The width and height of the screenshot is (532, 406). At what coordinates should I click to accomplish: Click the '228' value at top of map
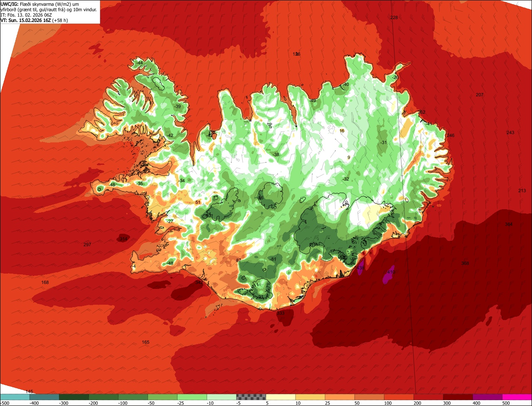(x=394, y=17)
